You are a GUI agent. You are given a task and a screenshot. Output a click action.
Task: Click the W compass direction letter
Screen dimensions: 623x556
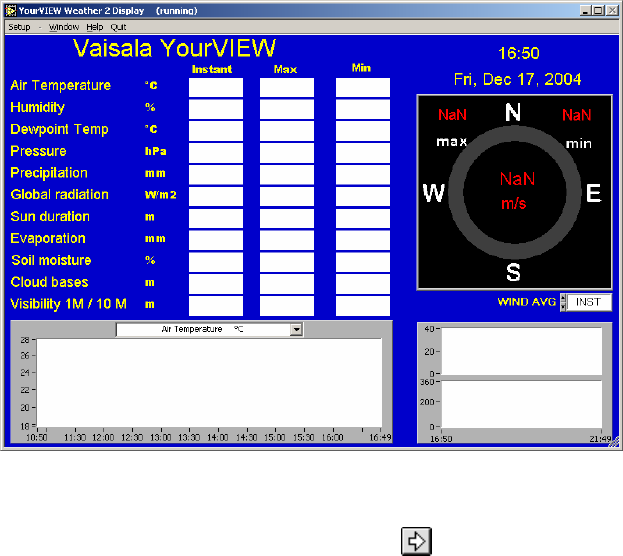point(434,194)
